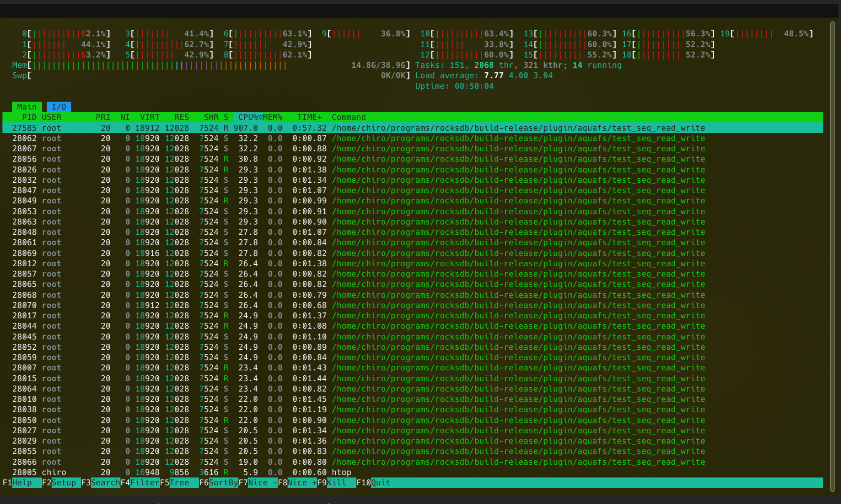Select the Main tab

[27, 107]
